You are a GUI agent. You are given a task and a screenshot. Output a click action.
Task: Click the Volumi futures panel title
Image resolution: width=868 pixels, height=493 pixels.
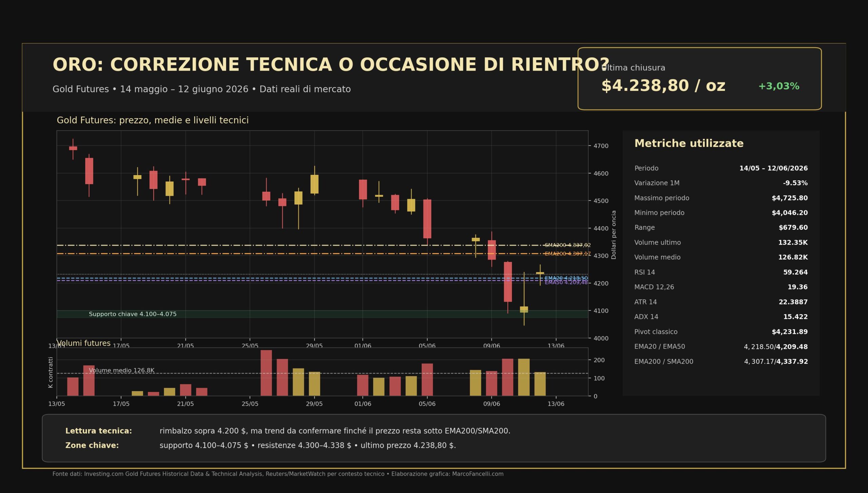pos(83,343)
